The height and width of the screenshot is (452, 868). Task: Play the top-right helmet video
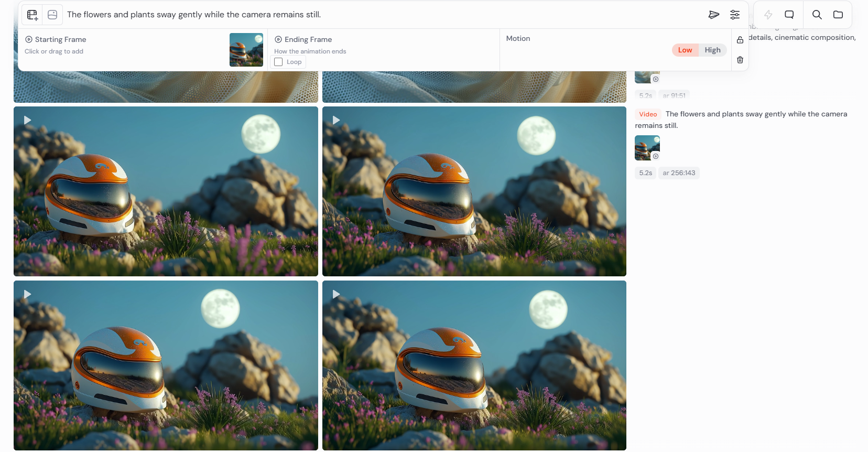pos(336,120)
